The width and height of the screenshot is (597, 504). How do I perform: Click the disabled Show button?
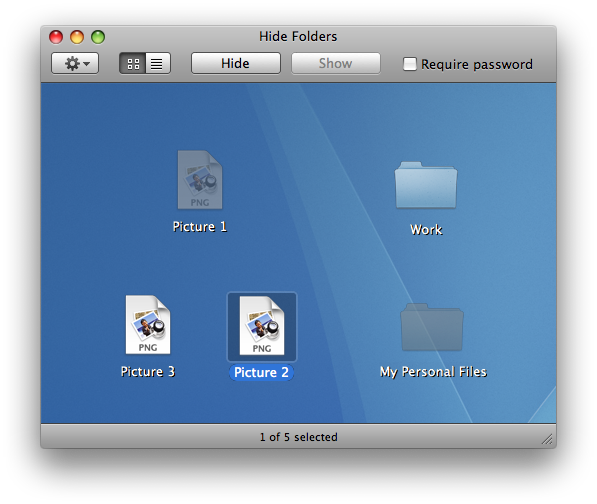click(335, 63)
